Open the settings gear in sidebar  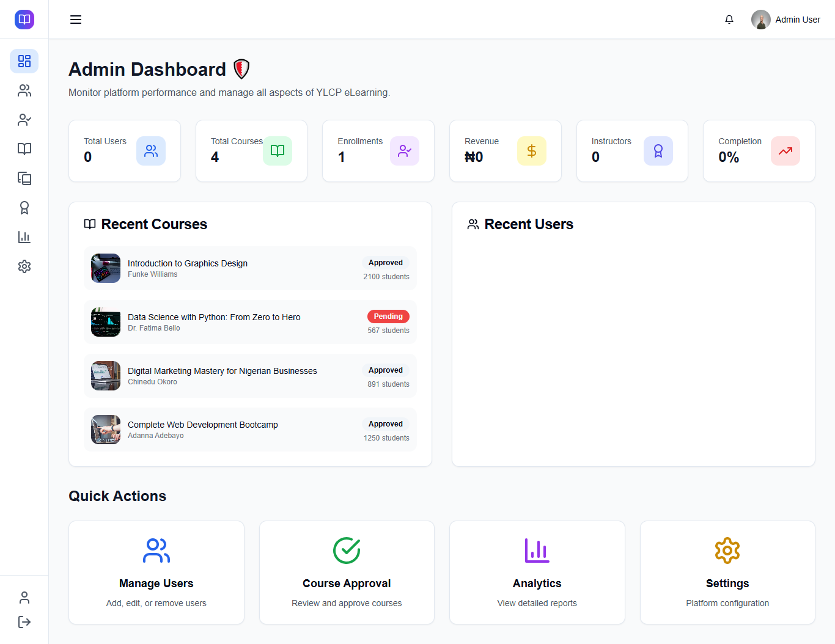click(x=24, y=266)
